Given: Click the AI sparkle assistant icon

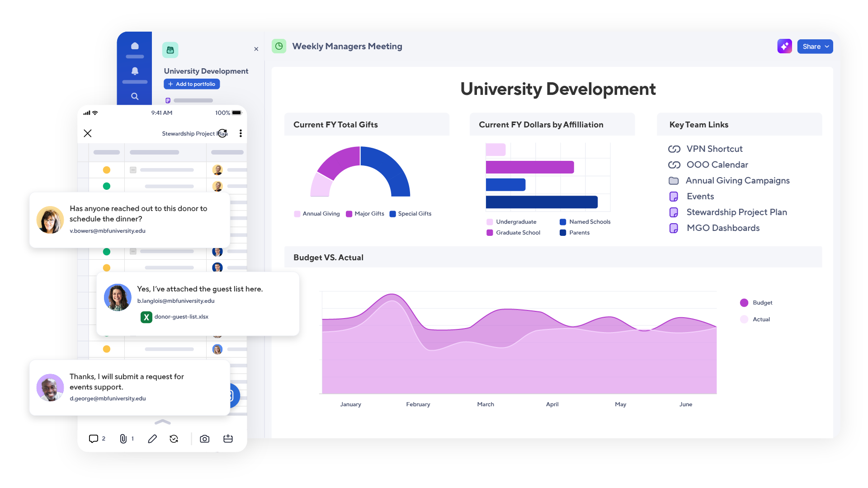Looking at the screenshot, I should (784, 46).
